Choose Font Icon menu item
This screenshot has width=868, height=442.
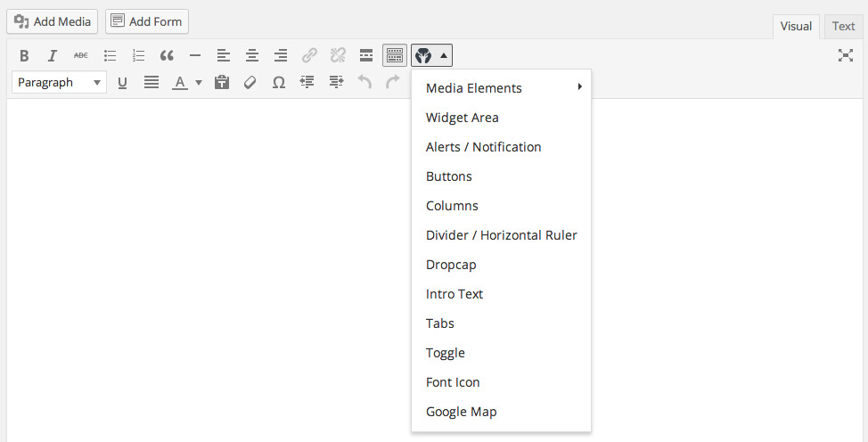(x=502, y=381)
